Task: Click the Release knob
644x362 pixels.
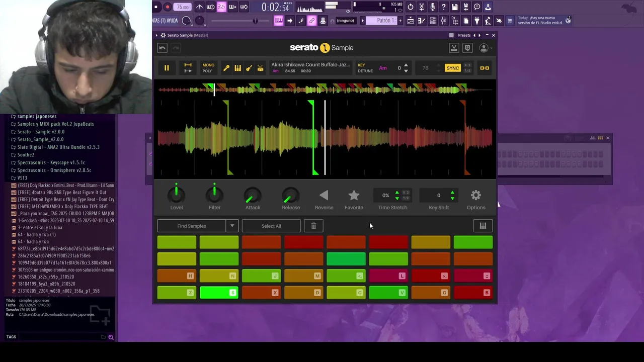Action: pos(291,196)
